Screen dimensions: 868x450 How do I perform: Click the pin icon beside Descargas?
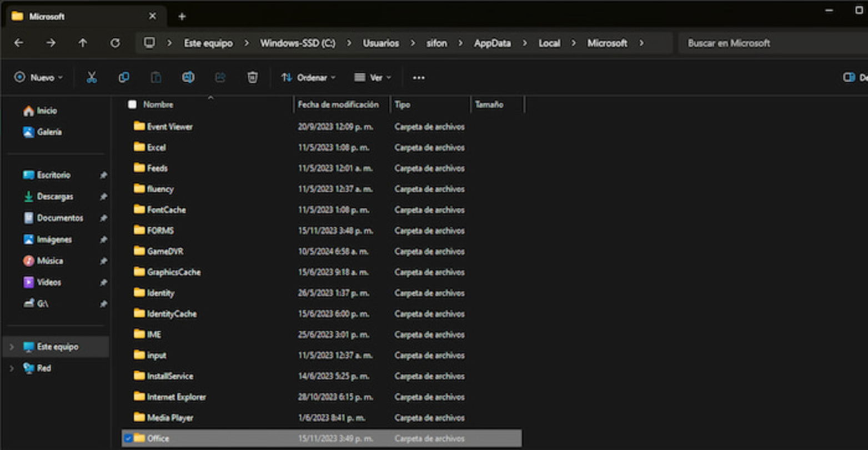pyautogui.click(x=103, y=197)
